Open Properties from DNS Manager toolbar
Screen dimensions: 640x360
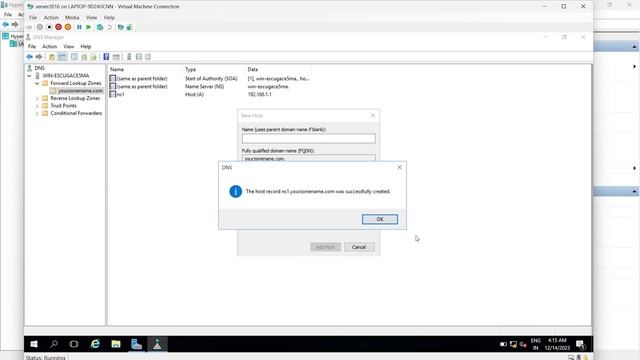[74, 57]
